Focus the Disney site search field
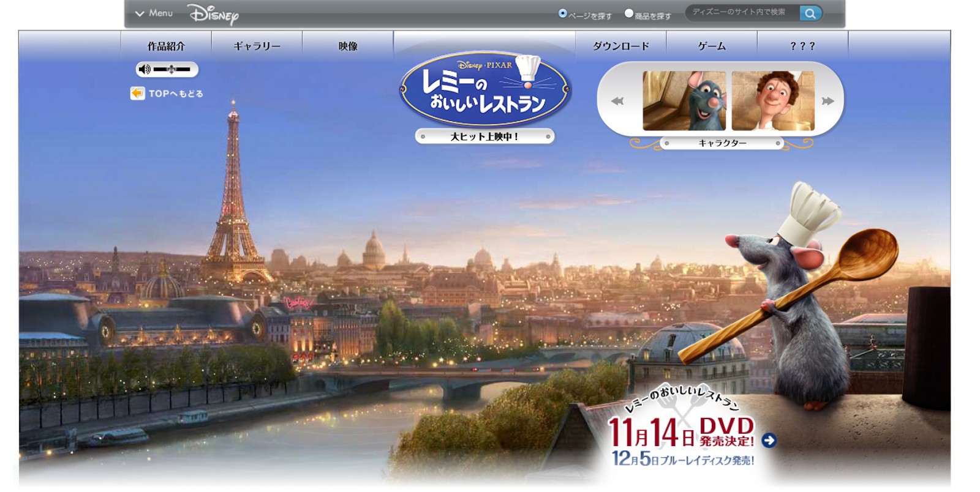Viewport: 980px width, 492px height. pyautogui.click(x=743, y=13)
